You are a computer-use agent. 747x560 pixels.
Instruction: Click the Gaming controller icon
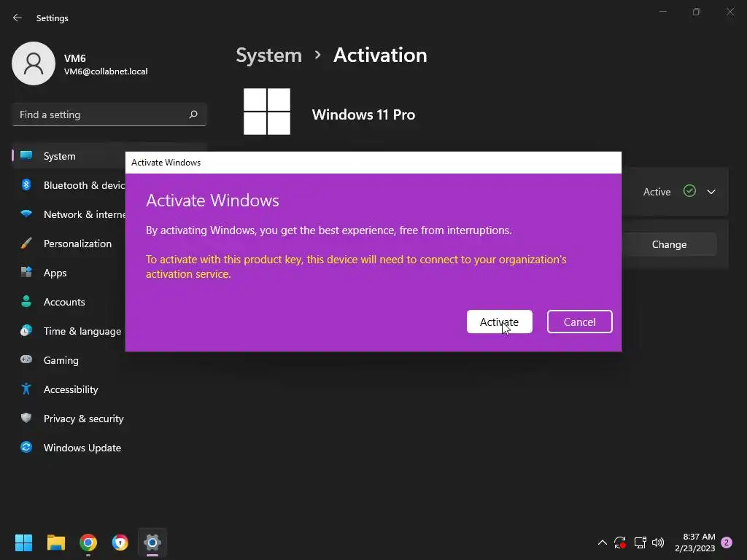tap(26, 359)
